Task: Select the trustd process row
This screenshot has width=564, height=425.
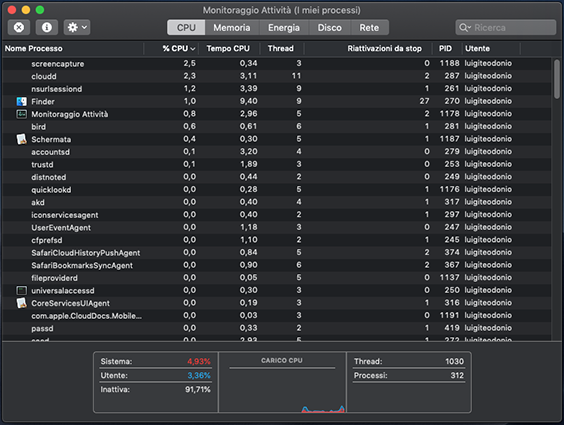Action: point(277,164)
